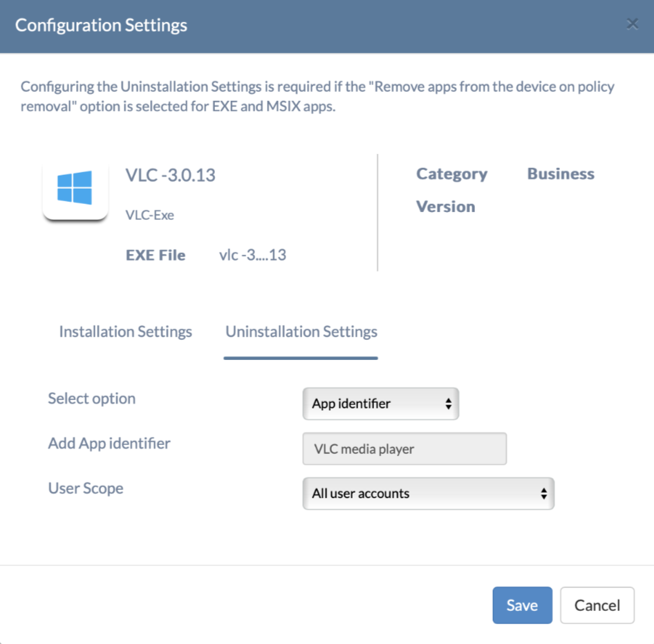Switch to the Installation Settings tab
654x644 pixels.
click(x=126, y=332)
